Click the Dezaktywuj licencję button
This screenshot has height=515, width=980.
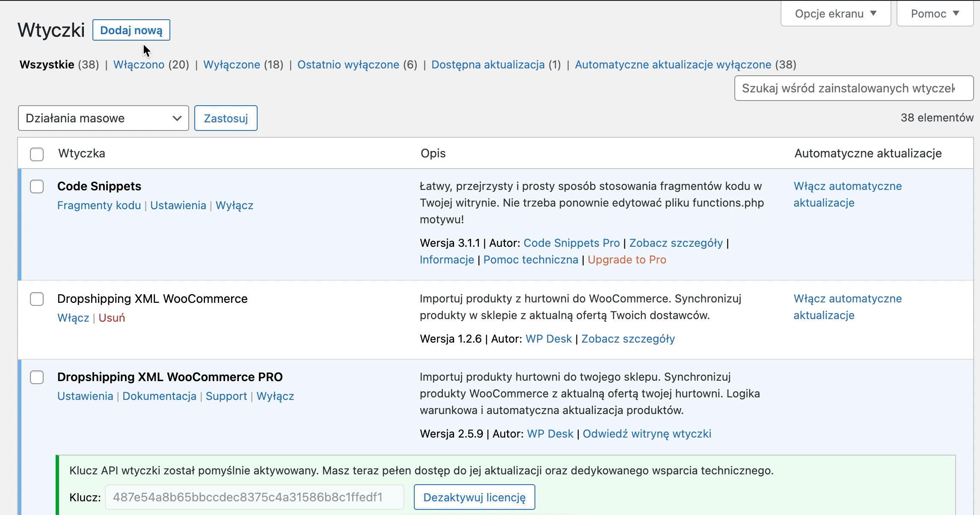(x=474, y=497)
